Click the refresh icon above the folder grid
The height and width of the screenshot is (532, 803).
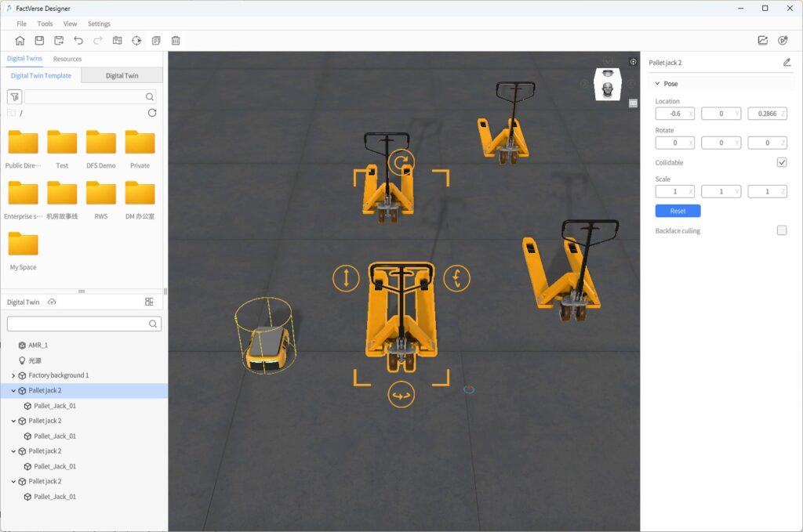click(152, 113)
